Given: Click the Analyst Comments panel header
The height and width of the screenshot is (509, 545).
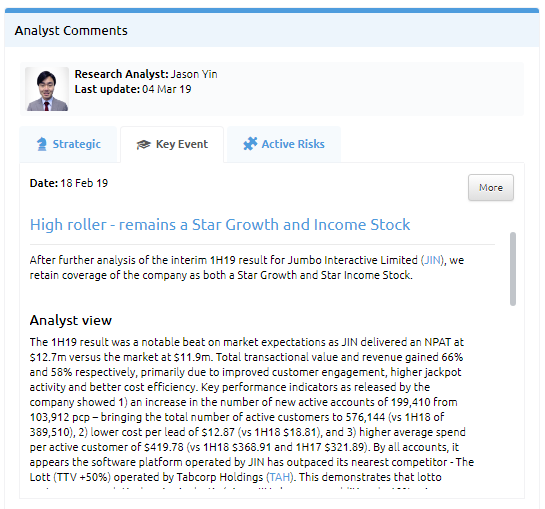Looking at the screenshot, I should pyautogui.click(x=272, y=30).
